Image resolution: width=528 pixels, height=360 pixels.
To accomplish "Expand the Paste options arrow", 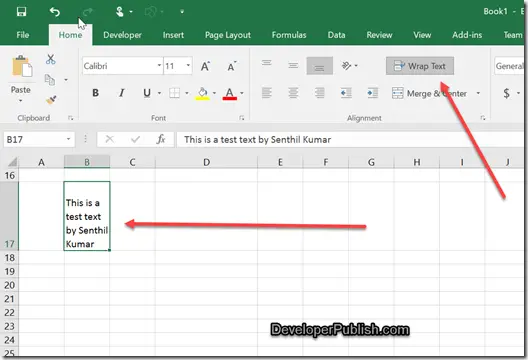I will point(21,101).
